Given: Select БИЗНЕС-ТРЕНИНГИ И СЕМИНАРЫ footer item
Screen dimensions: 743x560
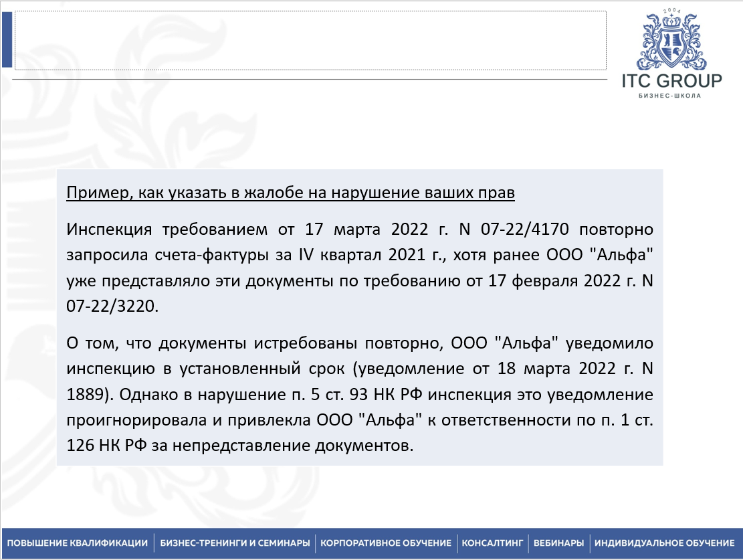Looking at the screenshot, I should (x=235, y=543).
